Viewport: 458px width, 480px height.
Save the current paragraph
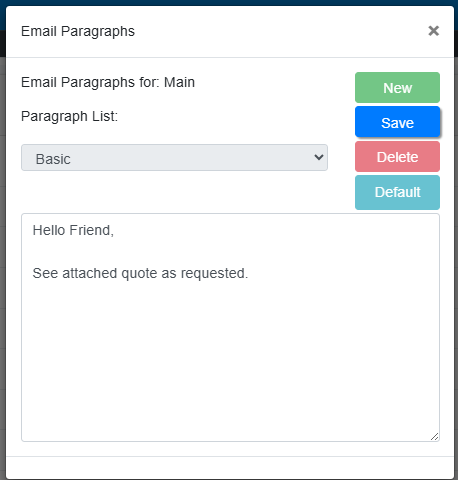click(397, 122)
